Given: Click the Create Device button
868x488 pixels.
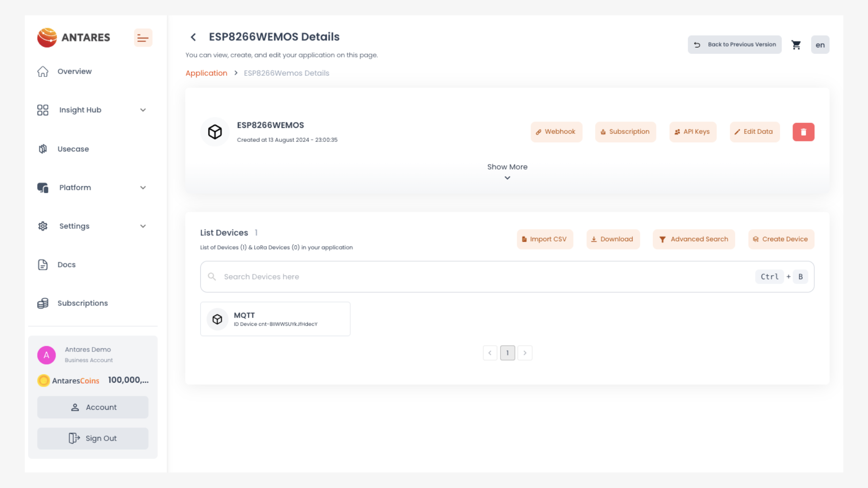Looking at the screenshot, I should 781,239.
